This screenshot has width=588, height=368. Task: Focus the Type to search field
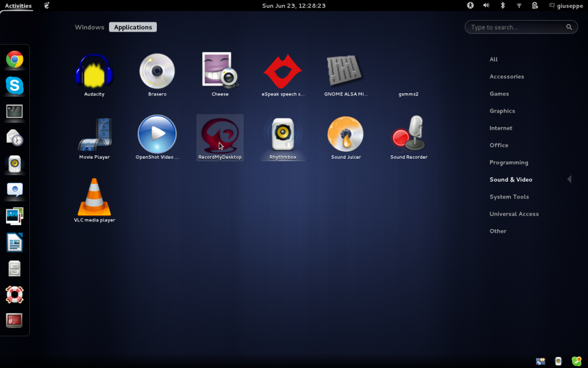pos(521,27)
